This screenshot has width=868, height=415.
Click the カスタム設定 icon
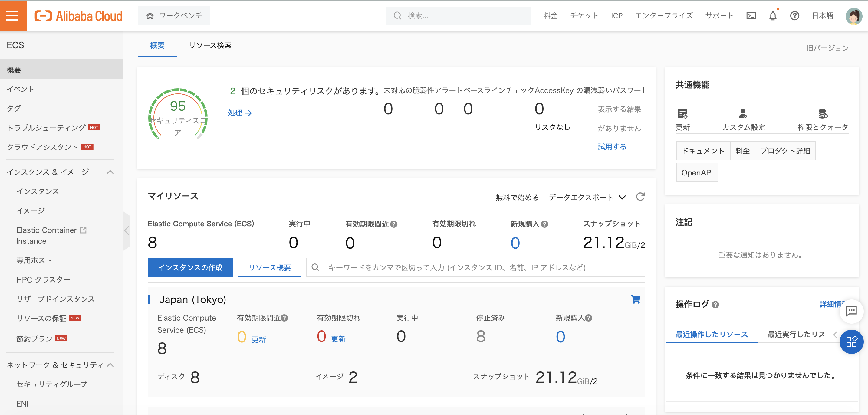743,114
